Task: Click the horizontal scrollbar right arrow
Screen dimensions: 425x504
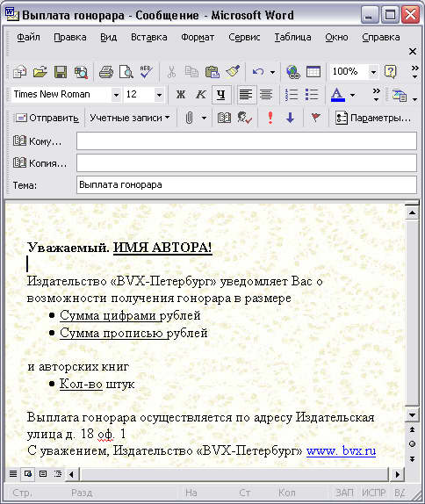Action: pyautogui.click(x=398, y=474)
